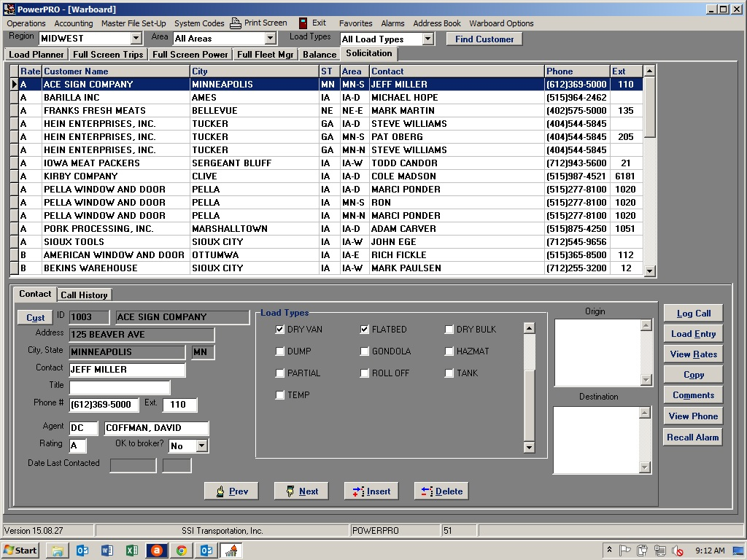747x560 pixels.
Task: Click the Exit icon on the menu bar
Action: pos(301,23)
